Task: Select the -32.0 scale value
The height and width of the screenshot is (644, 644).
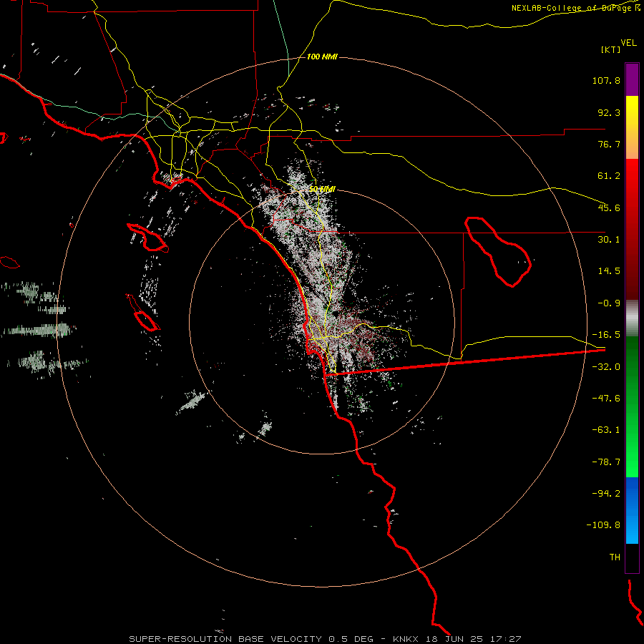Action: pyautogui.click(x=606, y=367)
